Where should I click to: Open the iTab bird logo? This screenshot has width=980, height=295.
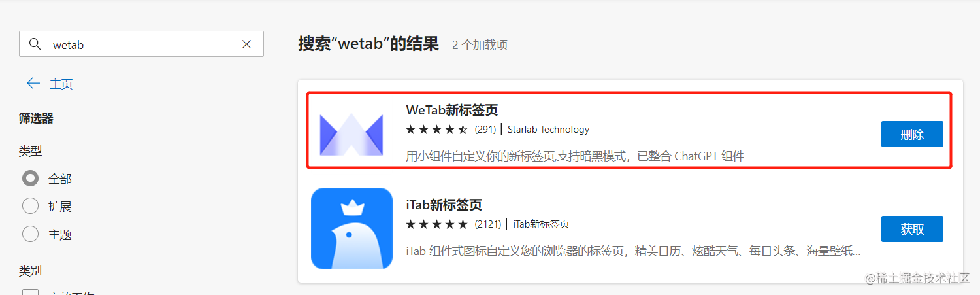[351, 229]
